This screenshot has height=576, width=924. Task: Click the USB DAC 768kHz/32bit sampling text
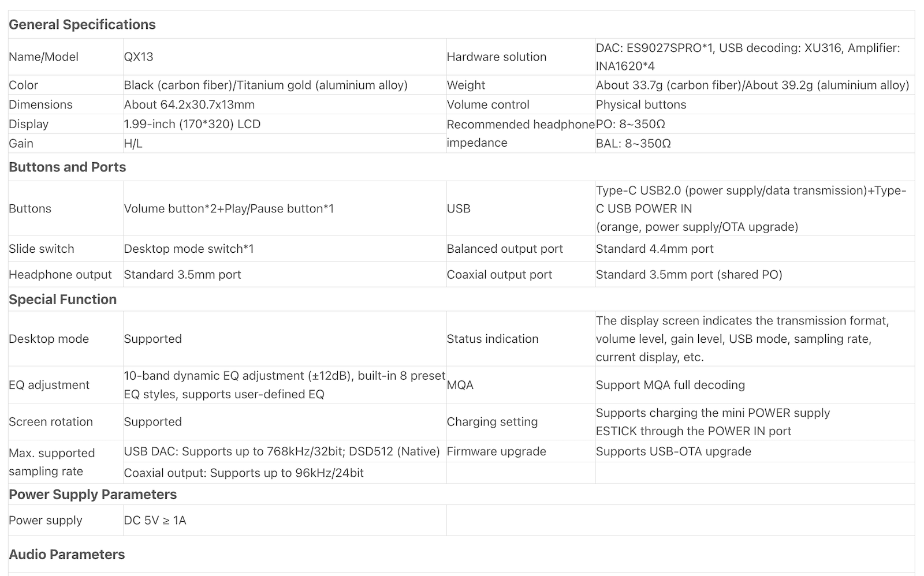pos(282,451)
